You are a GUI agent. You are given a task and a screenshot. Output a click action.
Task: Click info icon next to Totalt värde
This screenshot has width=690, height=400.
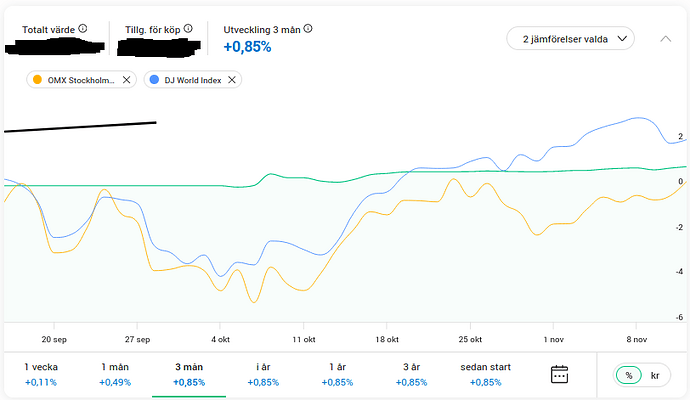pyautogui.click(x=82, y=29)
